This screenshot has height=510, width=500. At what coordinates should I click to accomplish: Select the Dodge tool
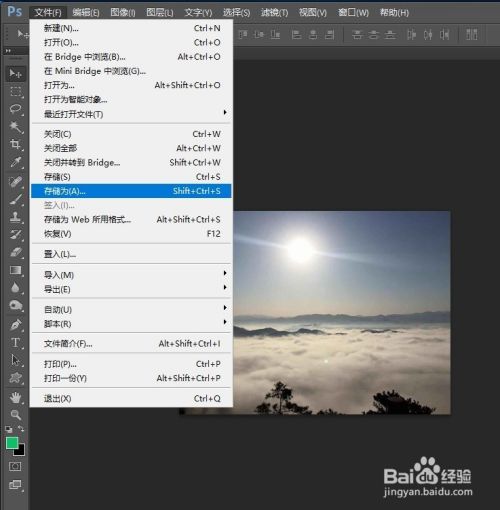click(x=15, y=305)
